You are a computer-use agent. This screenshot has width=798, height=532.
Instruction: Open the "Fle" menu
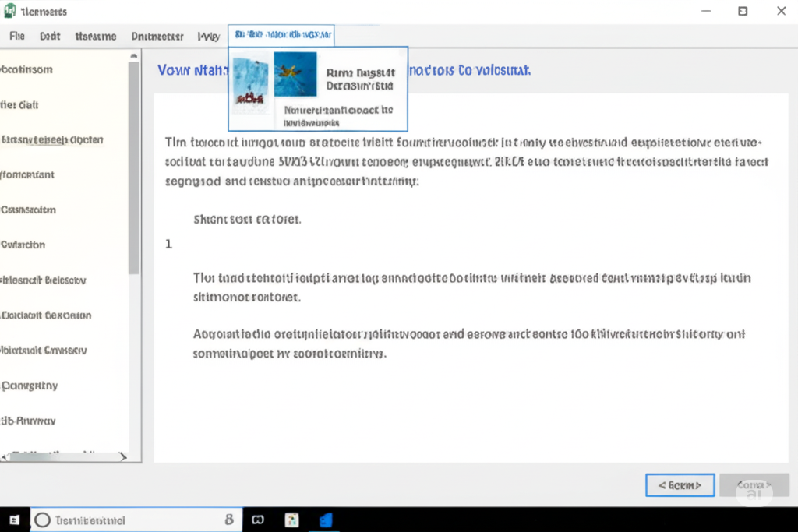17,36
